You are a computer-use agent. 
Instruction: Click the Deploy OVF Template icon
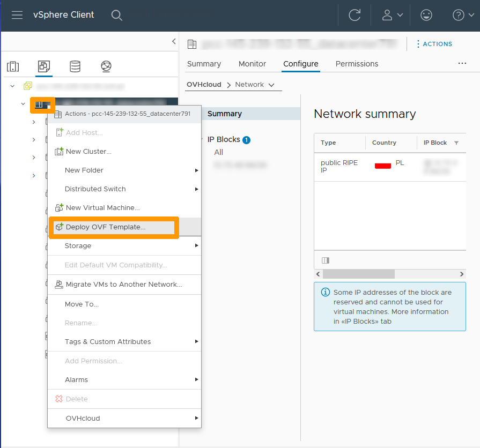[59, 227]
